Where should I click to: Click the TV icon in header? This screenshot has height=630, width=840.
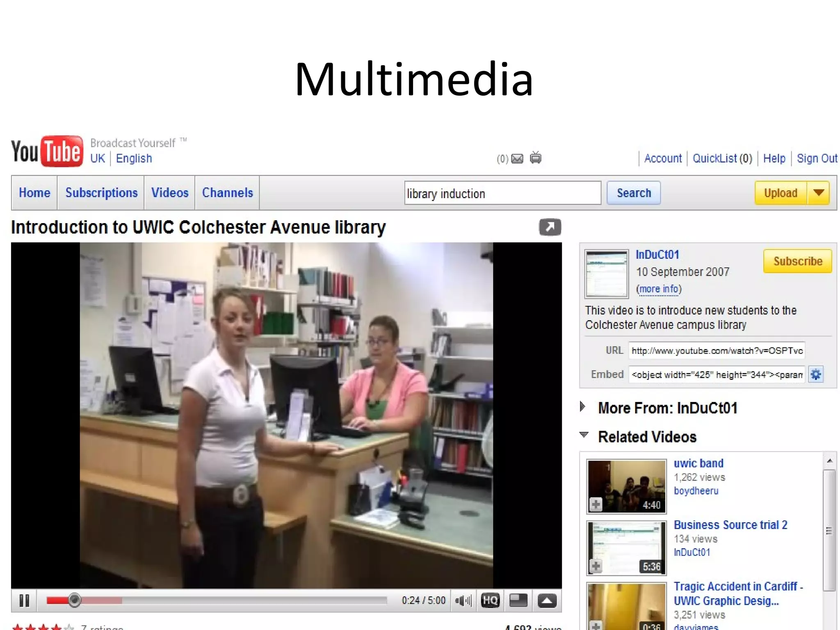536,158
